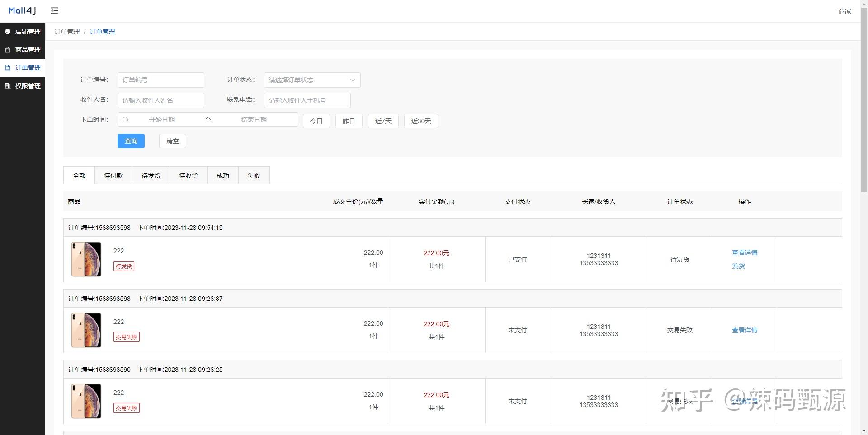868x435 pixels.
Task: Collapse the sidebar with the hamburger icon
Action: point(55,10)
